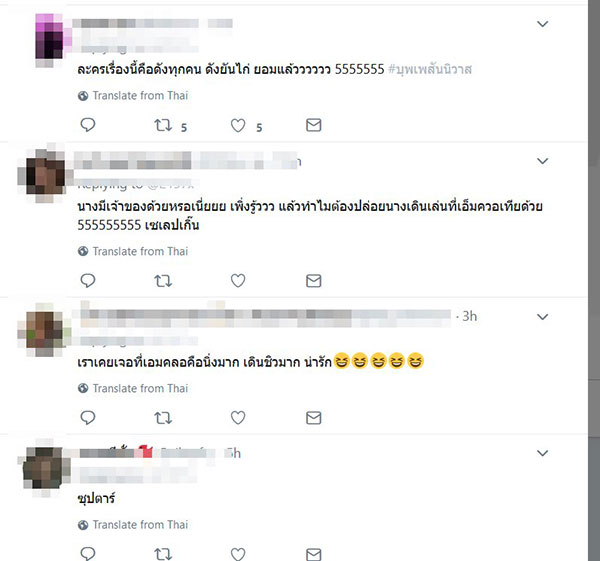Image resolution: width=600 pixels, height=561 pixels.
Task: Message the laughing emoji tweet via envelope
Action: click(313, 418)
